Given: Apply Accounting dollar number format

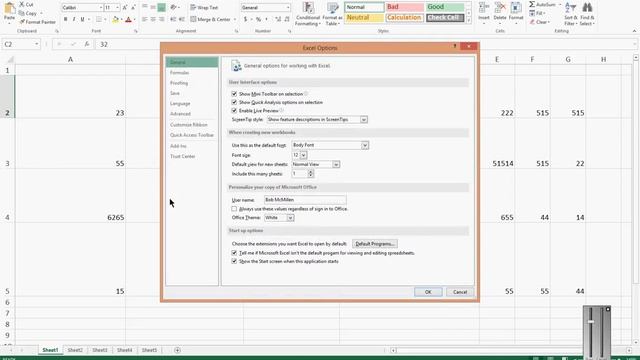Looking at the screenshot, I should [x=245, y=19].
